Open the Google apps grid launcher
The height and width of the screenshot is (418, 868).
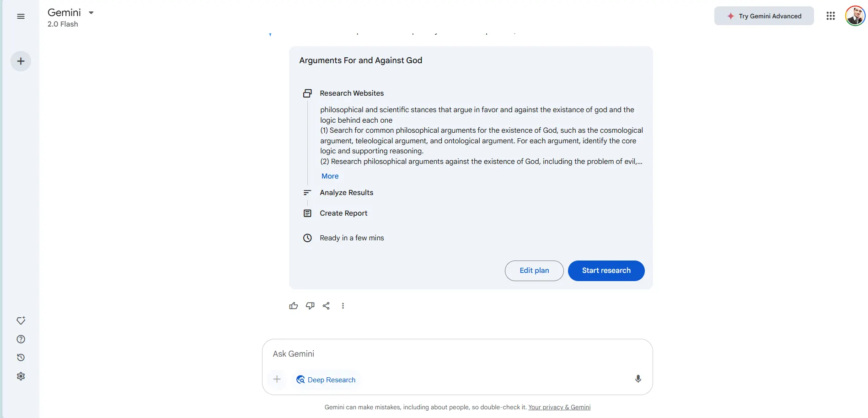[x=830, y=16]
